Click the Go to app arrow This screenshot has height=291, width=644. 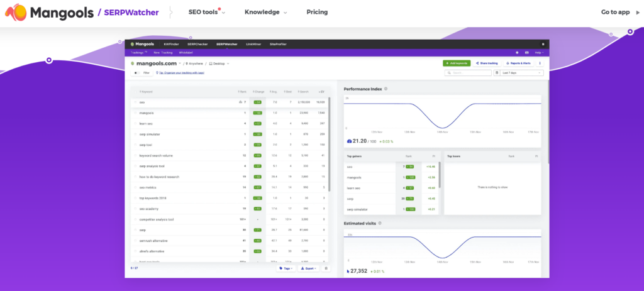click(x=637, y=12)
